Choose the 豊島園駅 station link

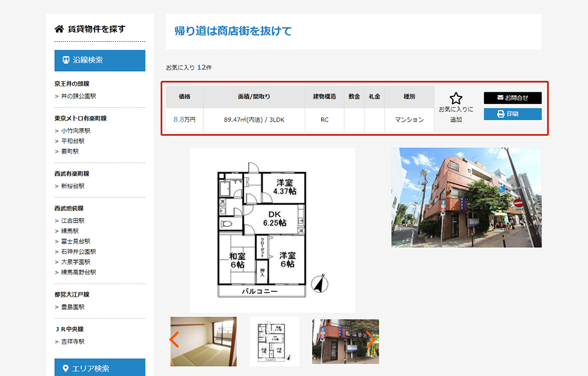point(73,307)
